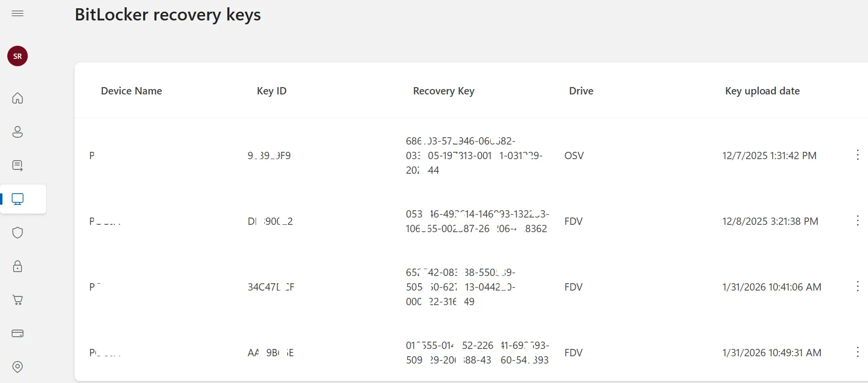Screen dimensions: 868x383
Task: Open Security via the lock icon
Action: (x=18, y=266)
